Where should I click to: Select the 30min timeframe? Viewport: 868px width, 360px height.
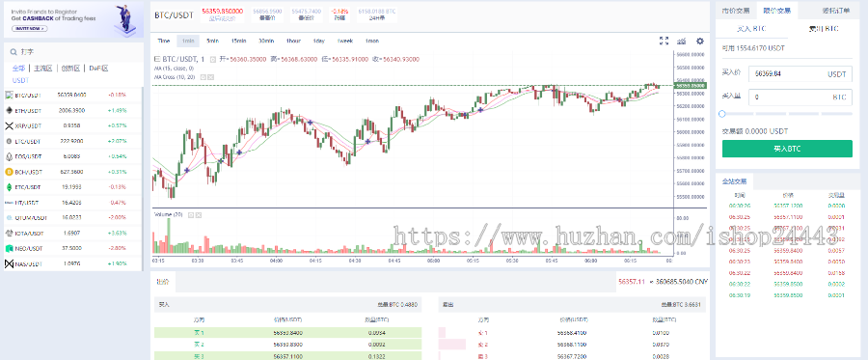[266, 41]
